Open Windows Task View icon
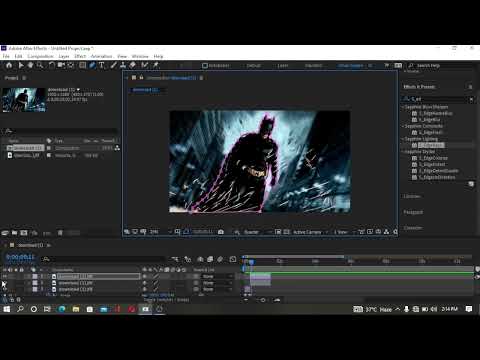 47,309
